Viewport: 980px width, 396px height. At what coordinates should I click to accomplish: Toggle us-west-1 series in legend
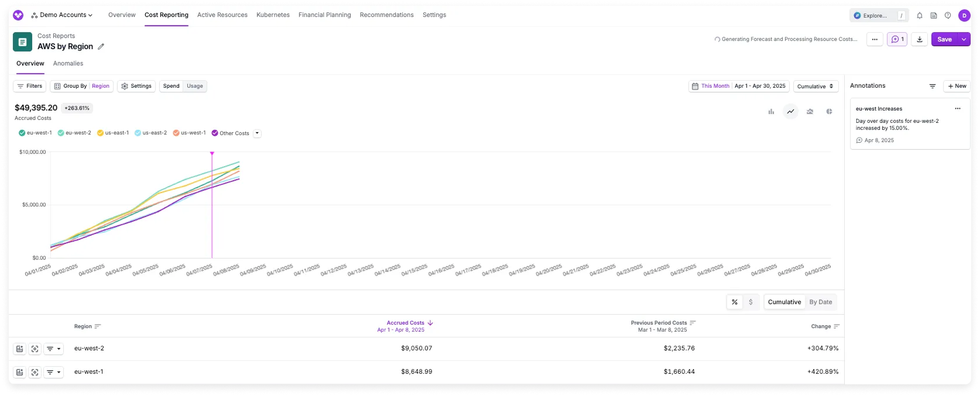coord(189,133)
